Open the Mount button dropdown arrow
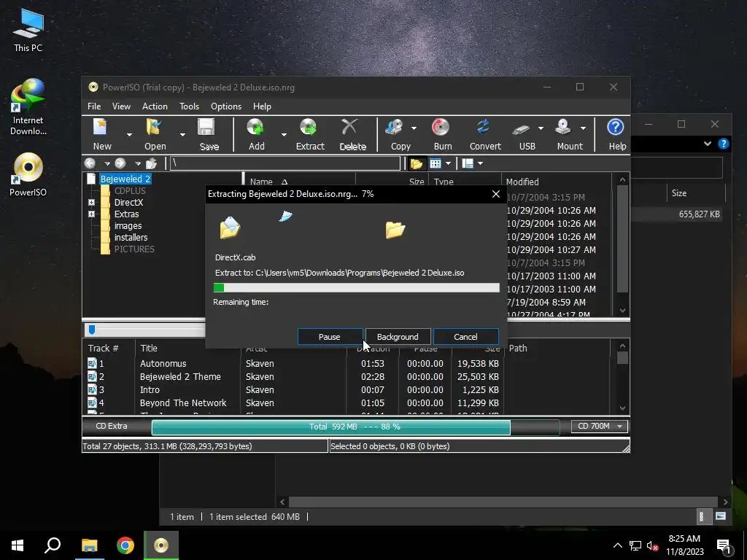747x560 pixels. [583, 128]
